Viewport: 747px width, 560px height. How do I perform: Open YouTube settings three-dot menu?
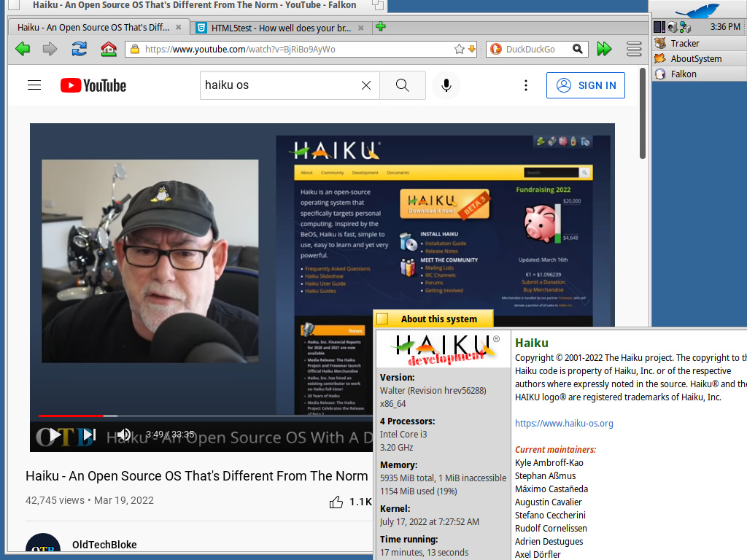click(526, 85)
